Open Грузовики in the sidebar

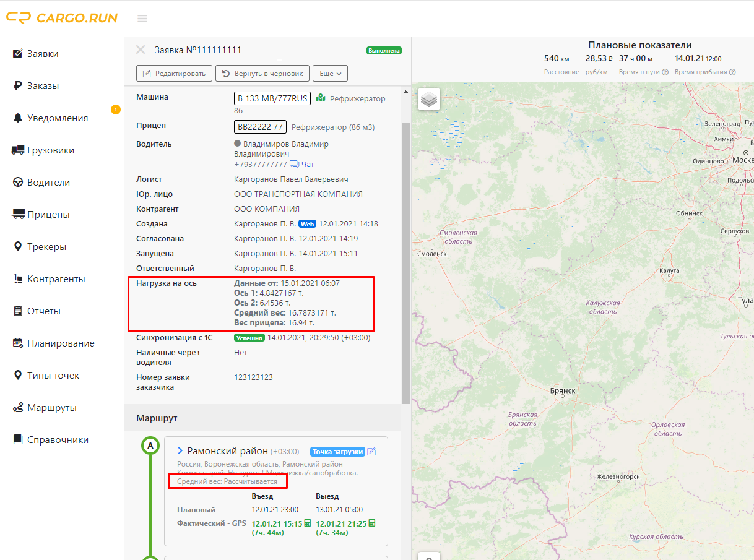point(51,150)
